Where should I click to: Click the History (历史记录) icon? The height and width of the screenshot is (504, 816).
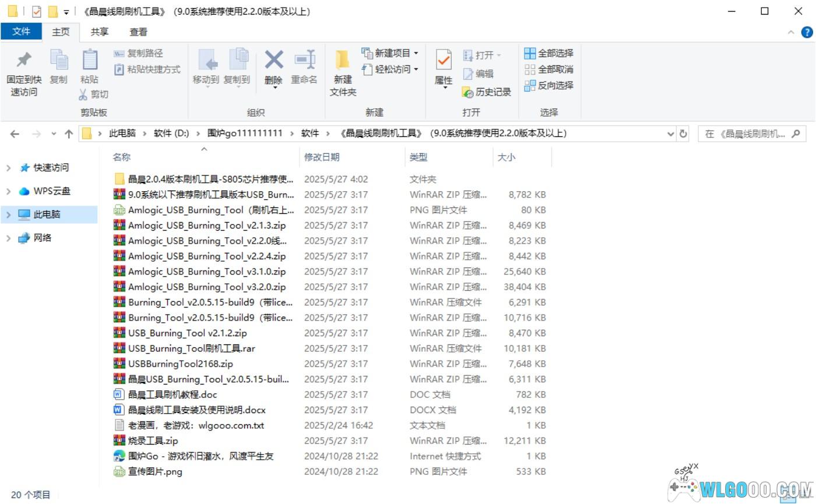point(467,92)
